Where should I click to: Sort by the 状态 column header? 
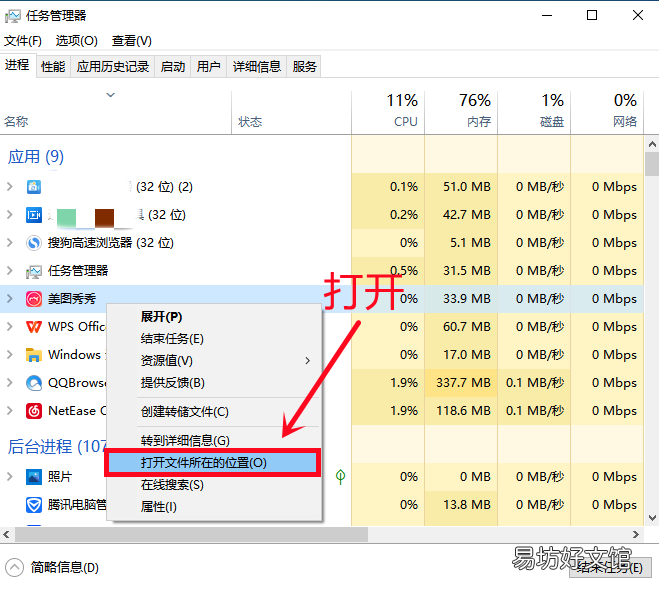point(291,113)
